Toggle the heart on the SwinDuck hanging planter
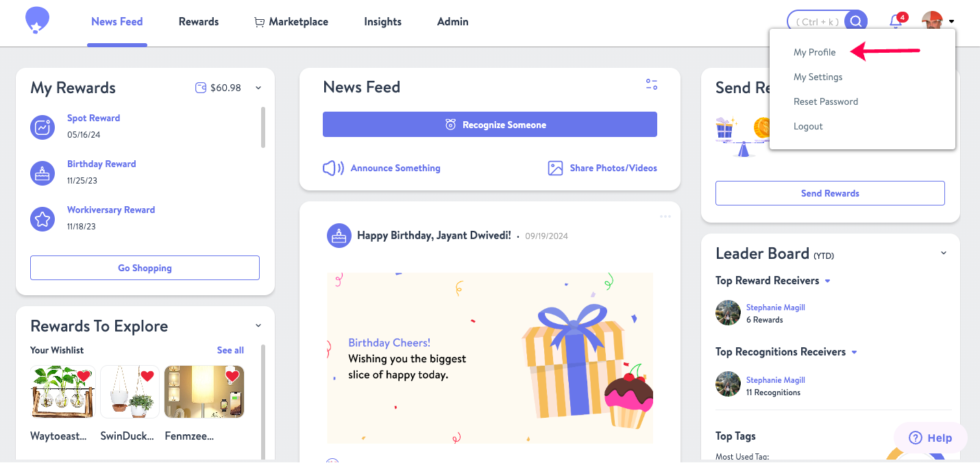980x463 pixels. point(147,376)
